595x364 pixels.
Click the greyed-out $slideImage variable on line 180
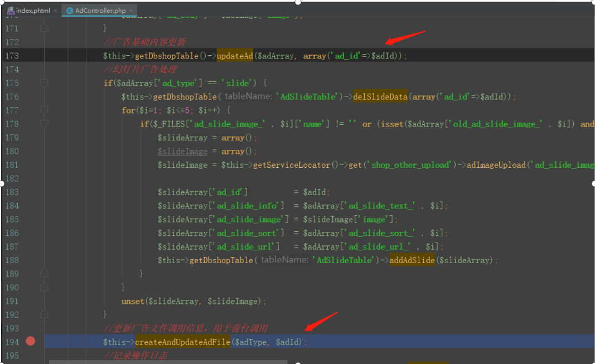182,151
